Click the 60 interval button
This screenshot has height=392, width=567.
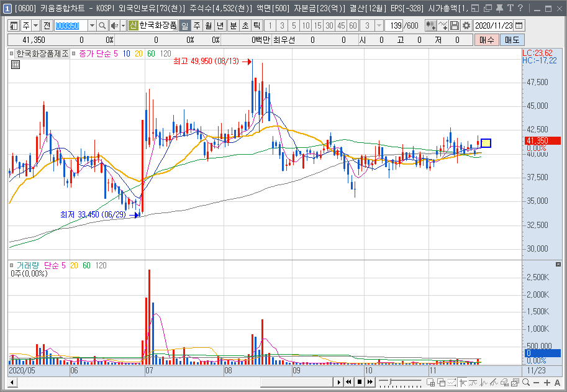tap(353, 25)
